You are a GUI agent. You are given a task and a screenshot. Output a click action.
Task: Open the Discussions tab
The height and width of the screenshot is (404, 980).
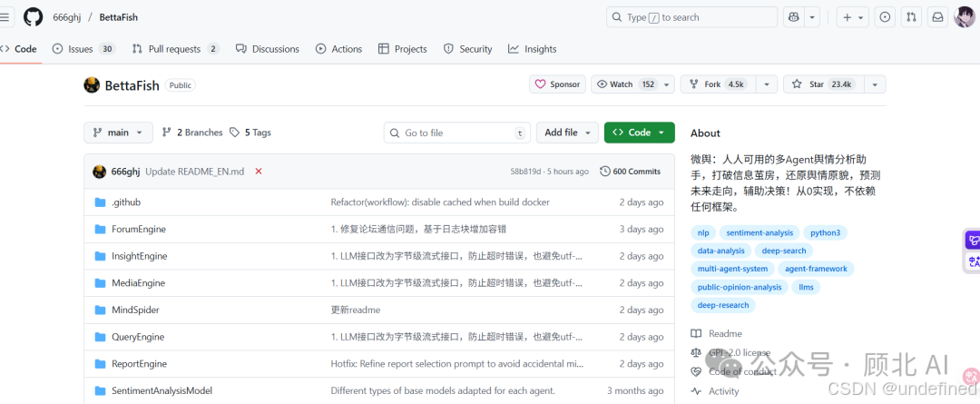pyautogui.click(x=268, y=49)
